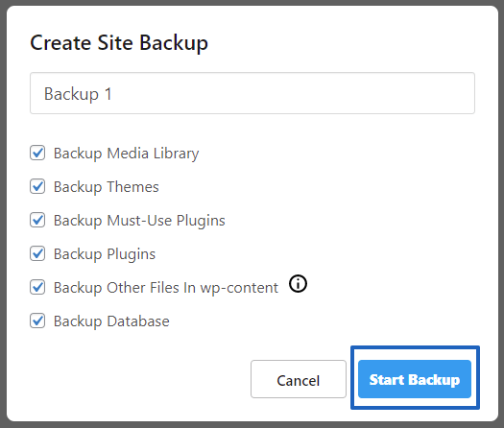
Task: Cancel the site backup dialog
Action: click(x=299, y=379)
